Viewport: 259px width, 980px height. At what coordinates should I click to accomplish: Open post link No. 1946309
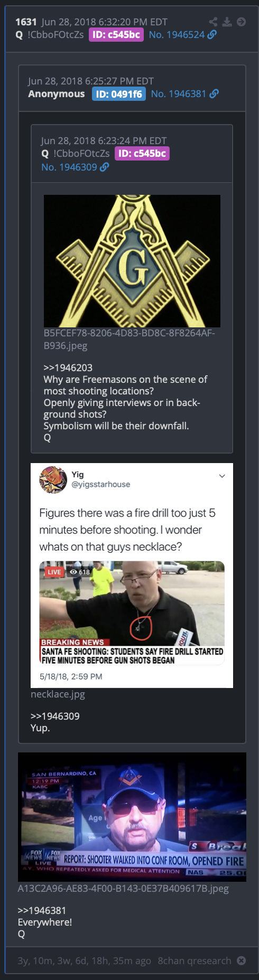coord(69,167)
